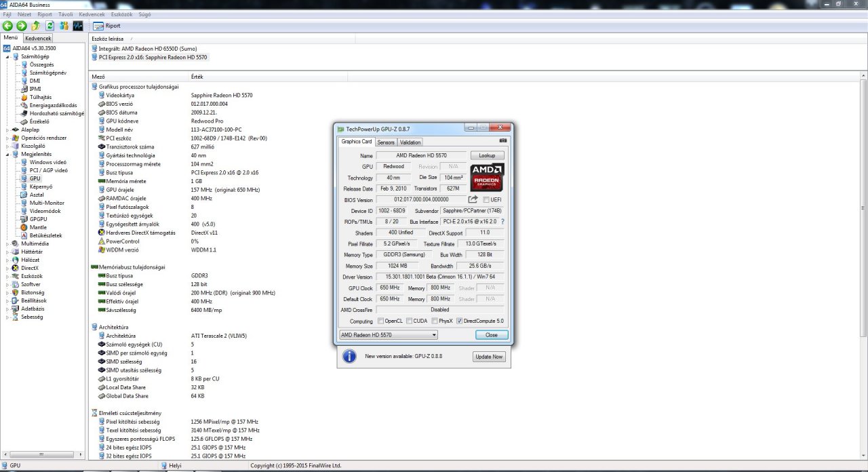
Task: Select the Érzékelő sensor icon
Action: click(24, 121)
